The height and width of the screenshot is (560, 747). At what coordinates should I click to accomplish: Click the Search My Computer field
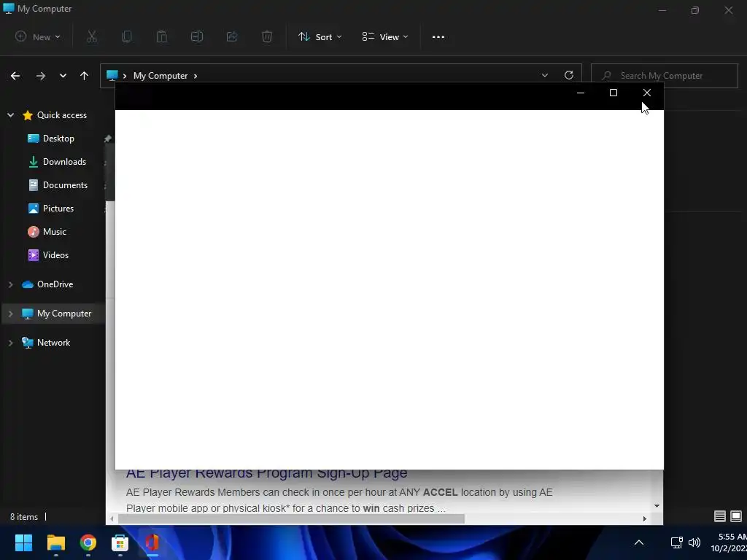click(x=664, y=76)
